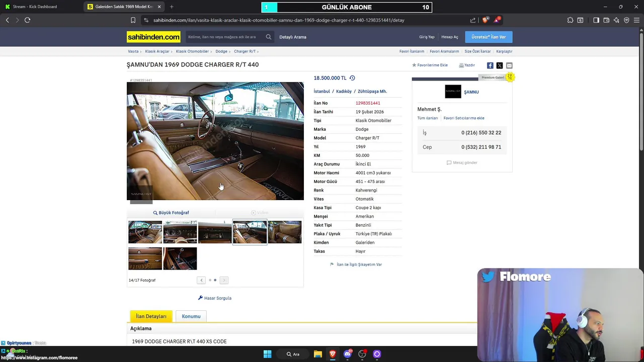Click Hasar Sorgula link
644x362 pixels.
215,298
